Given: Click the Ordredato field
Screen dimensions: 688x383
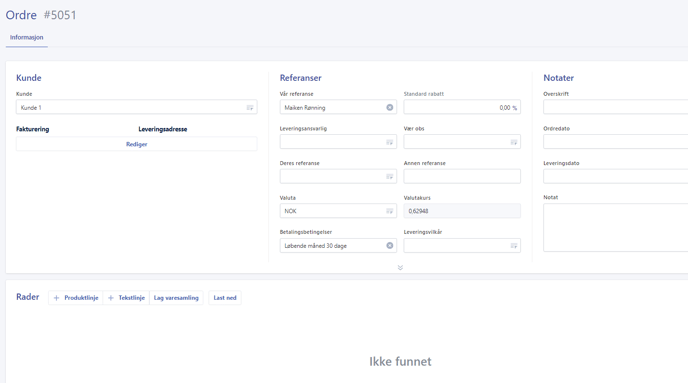Looking at the screenshot, I should tap(616, 142).
